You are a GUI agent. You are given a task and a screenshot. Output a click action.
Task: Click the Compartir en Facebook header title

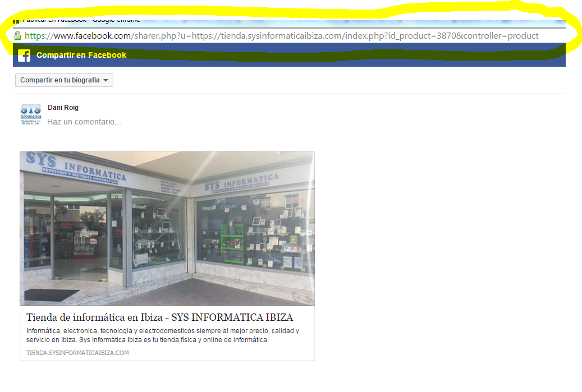click(81, 56)
